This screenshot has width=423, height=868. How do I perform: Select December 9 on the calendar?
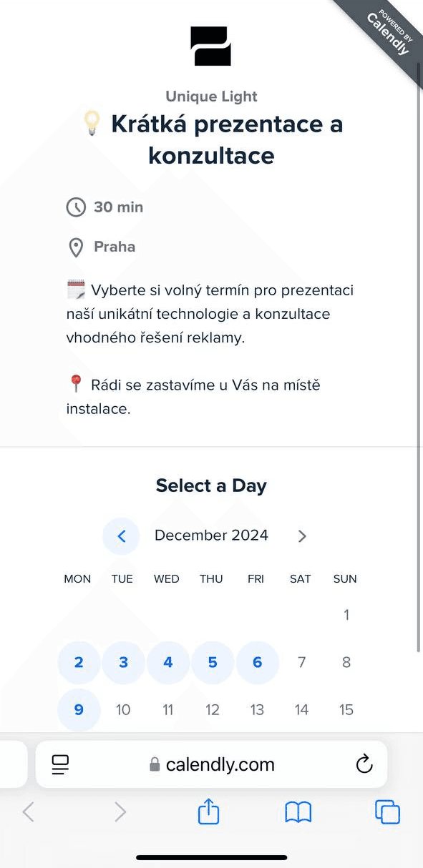(x=79, y=709)
